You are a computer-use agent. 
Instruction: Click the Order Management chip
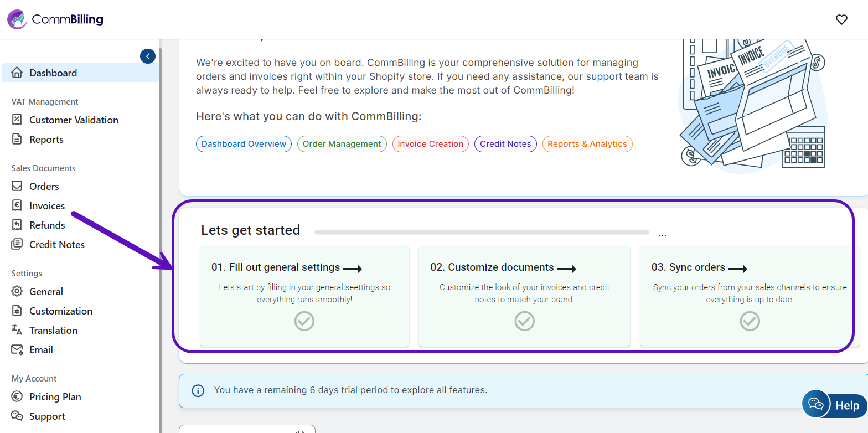click(x=342, y=144)
